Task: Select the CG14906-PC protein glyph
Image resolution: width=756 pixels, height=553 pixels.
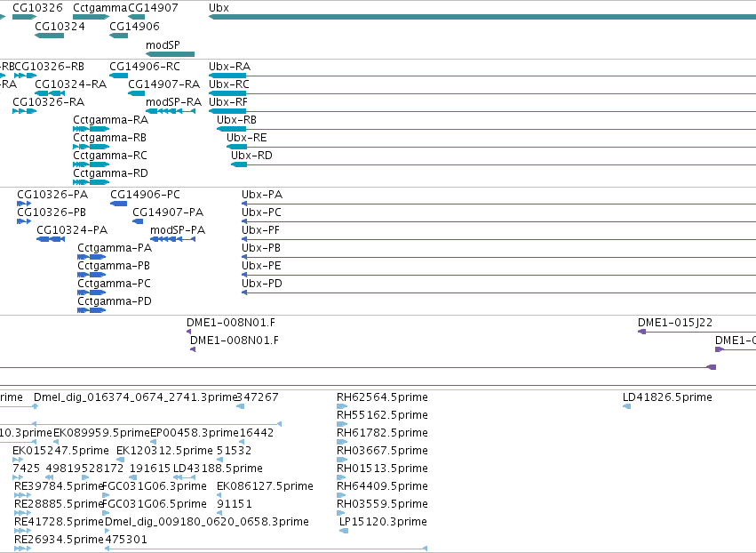Action: (119, 204)
